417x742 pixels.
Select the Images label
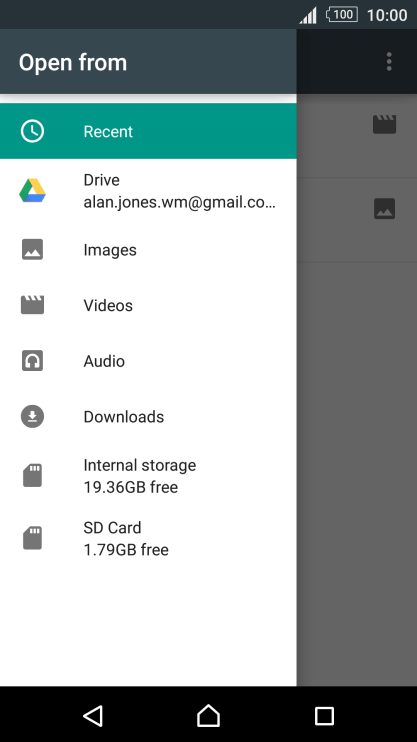110,250
